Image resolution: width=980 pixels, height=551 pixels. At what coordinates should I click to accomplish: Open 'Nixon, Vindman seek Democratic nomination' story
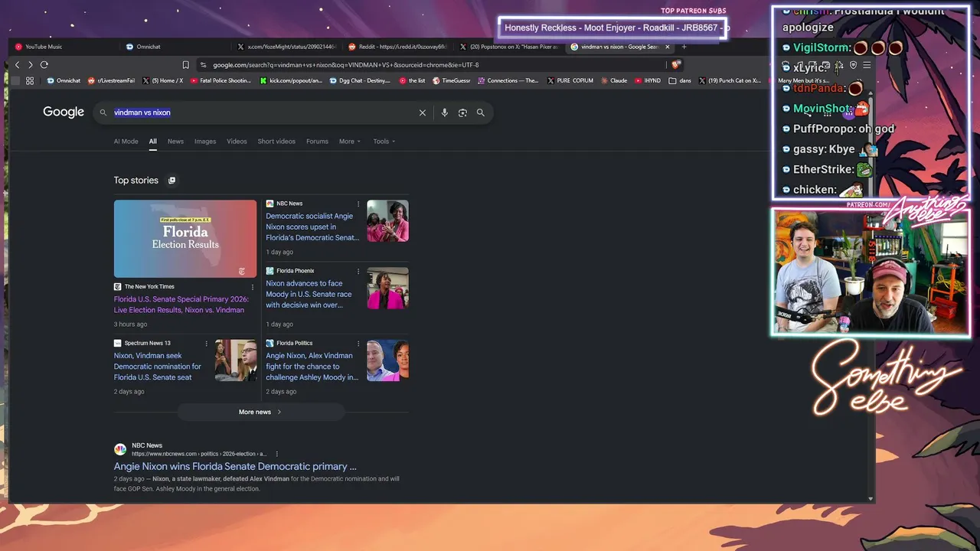click(x=158, y=367)
